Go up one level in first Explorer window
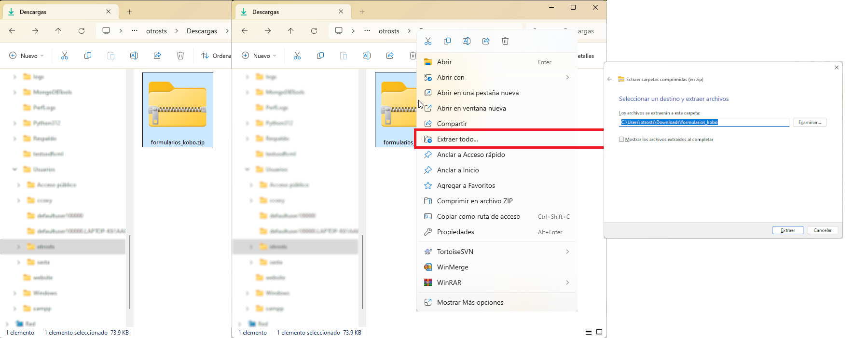The height and width of the screenshot is (338, 868). [x=58, y=31]
